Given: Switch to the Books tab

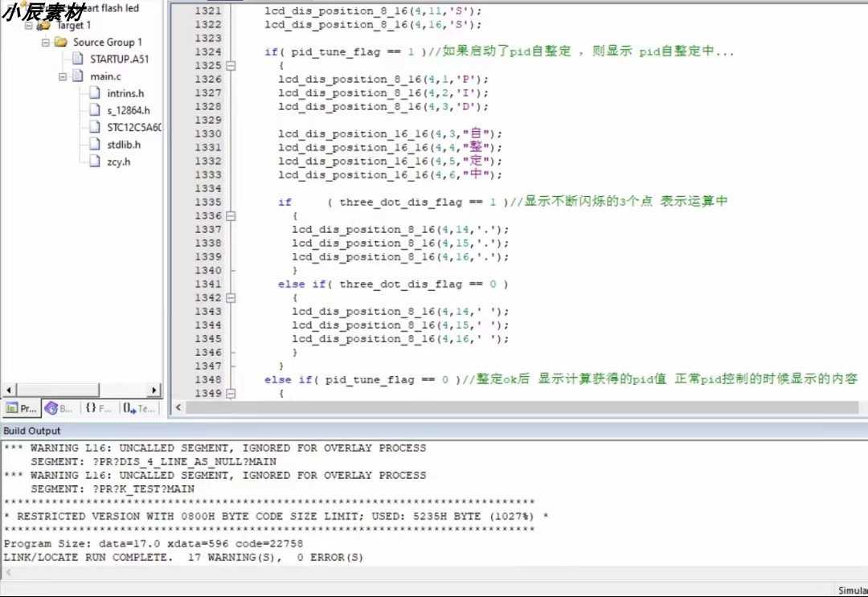Looking at the screenshot, I should (x=59, y=408).
